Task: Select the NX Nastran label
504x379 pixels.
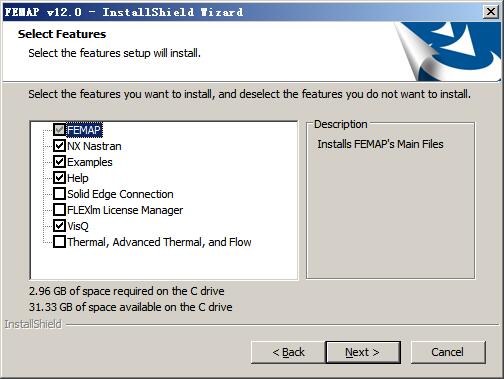Action: click(x=94, y=146)
